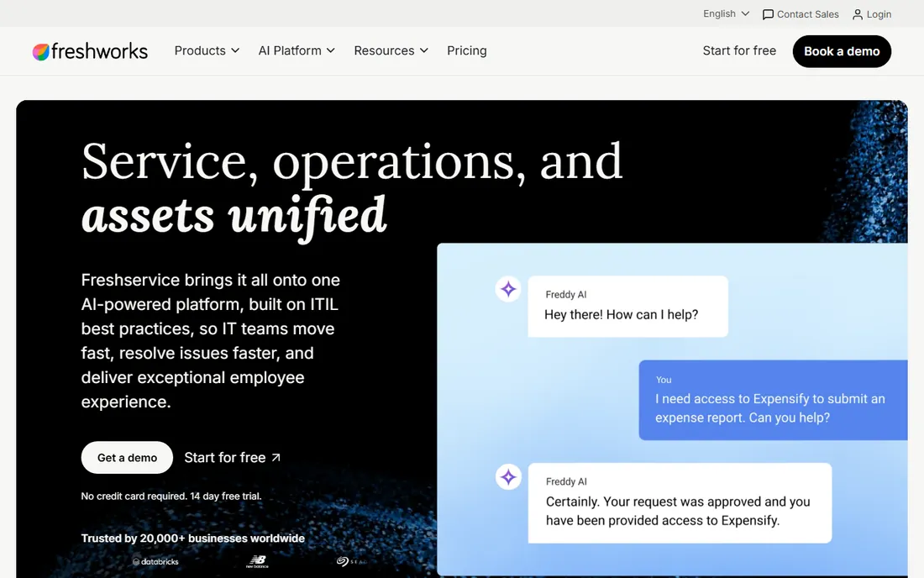The width and height of the screenshot is (924, 578).
Task: Click the Freshworks logo
Action: tap(90, 51)
